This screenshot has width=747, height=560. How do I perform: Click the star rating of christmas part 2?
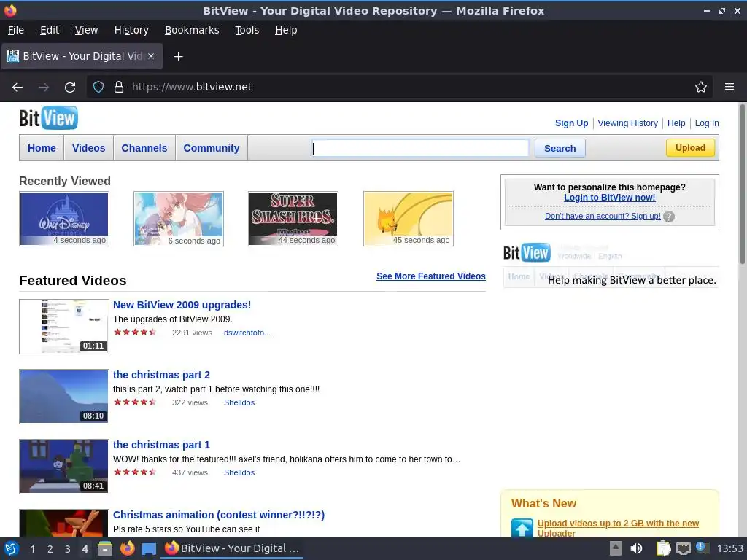coord(135,402)
